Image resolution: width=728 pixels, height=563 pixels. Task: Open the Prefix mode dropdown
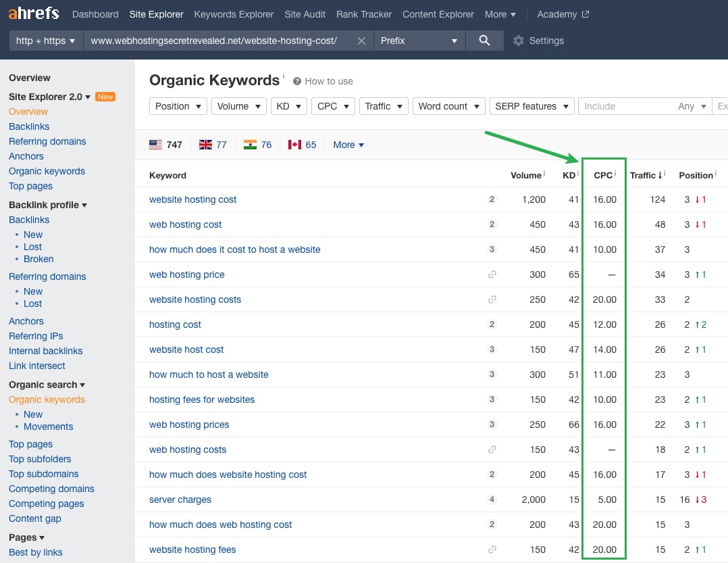click(419, 41)
